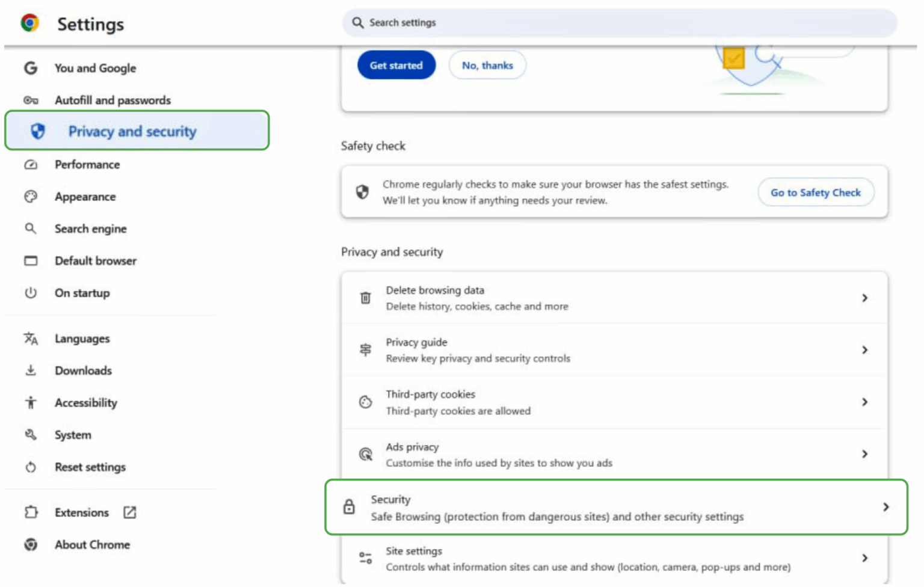
Task: Open Ads privacy using its right arrow
Action: (864, 454)
